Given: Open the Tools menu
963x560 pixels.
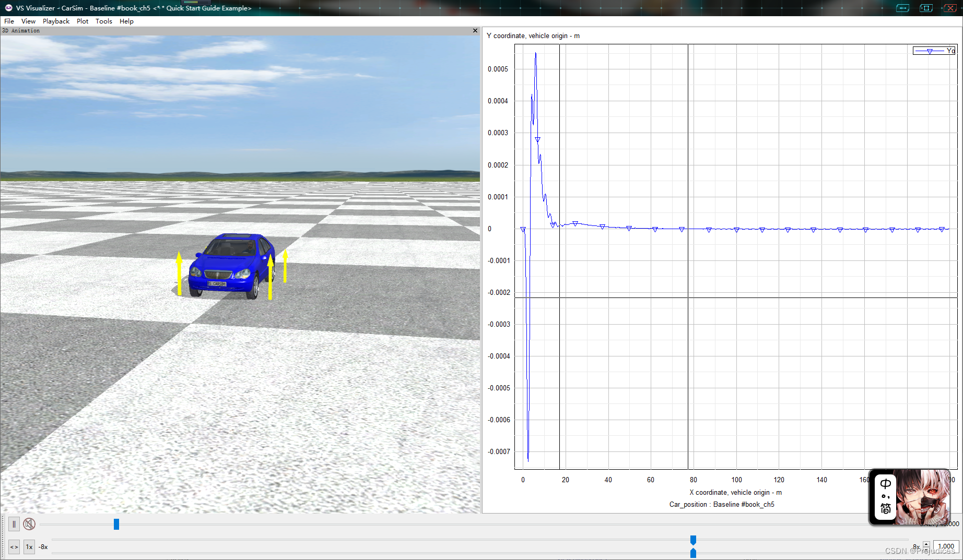Looking at the screenshot, I should 104,21.
